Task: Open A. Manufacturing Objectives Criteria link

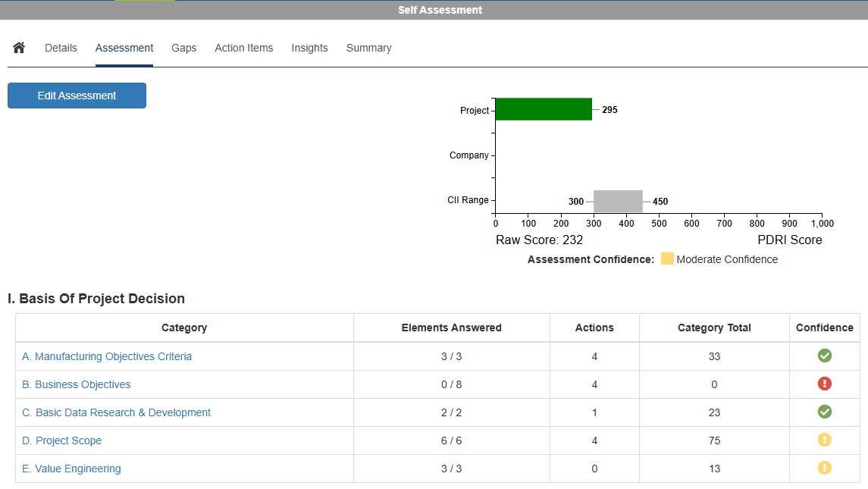Action: 107,356
